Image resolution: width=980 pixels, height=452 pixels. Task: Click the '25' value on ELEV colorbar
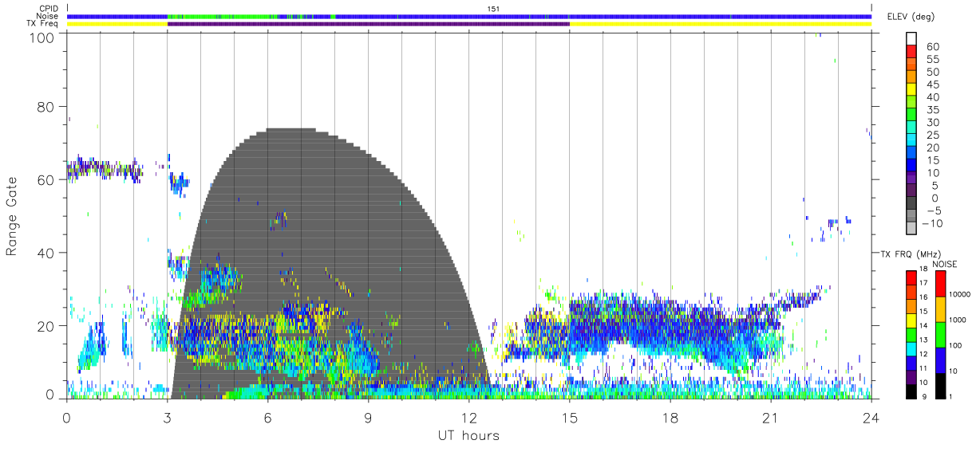934,136
